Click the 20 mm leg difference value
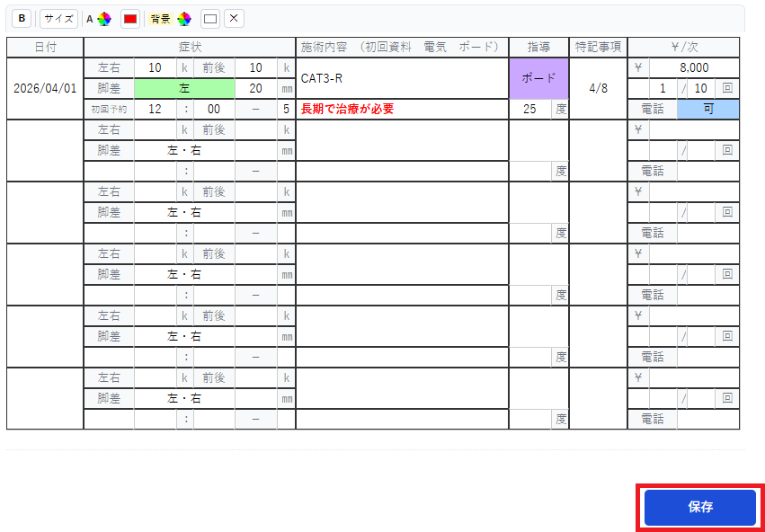This screenshot has height=532, width=765. (x=256, y=88)
